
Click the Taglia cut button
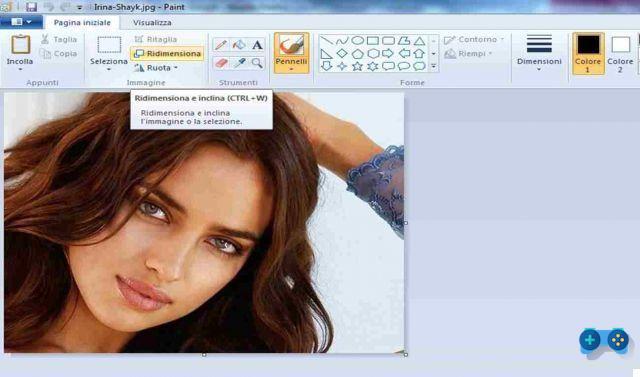point(59,39)
